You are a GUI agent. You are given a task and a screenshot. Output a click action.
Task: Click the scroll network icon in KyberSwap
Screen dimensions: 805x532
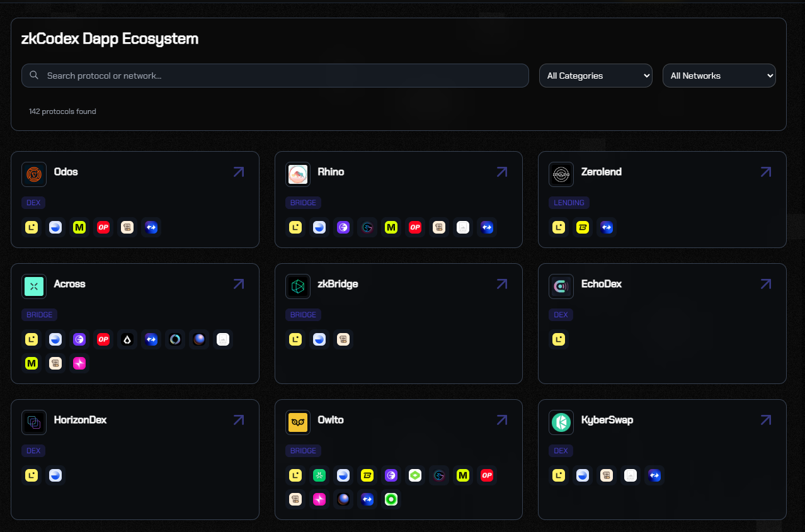607,475
